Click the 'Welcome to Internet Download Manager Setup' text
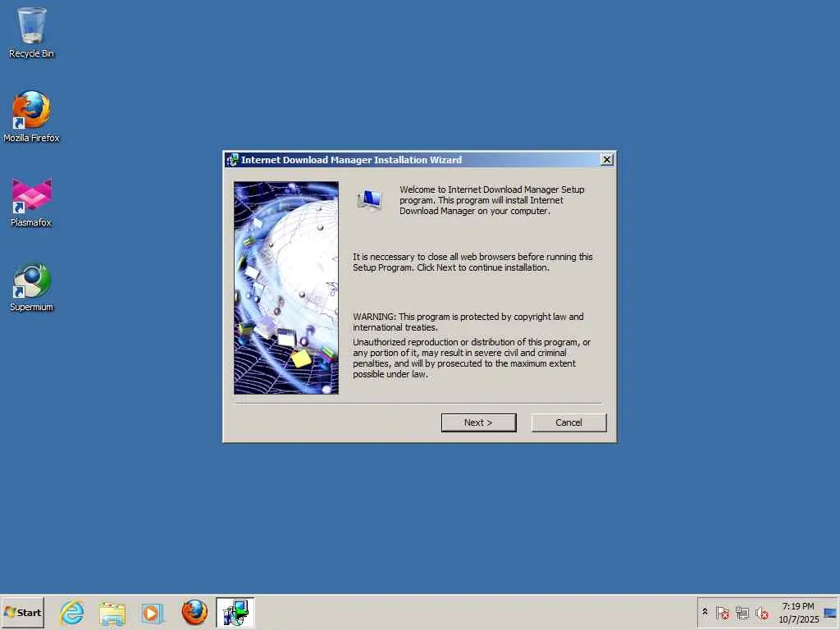This screenshot has width=840, height=630. pyautogui.click(x=492, y=200)
